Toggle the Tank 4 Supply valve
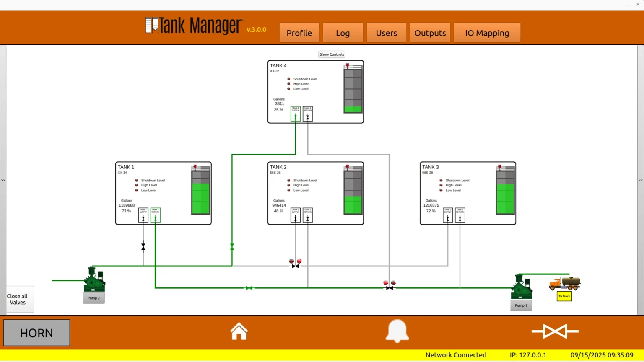644x362 pixels. click(296, 114)
